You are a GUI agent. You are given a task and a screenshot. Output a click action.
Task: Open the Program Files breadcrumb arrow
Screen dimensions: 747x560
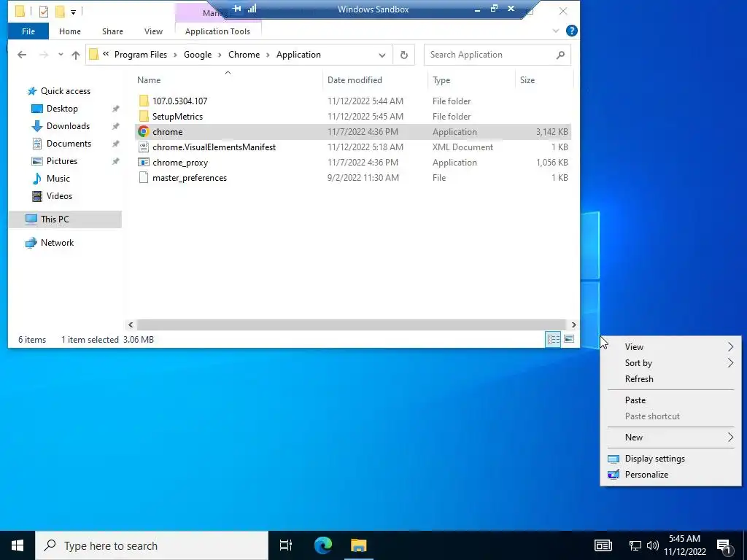pyautogui.click(x=175, y=55)
